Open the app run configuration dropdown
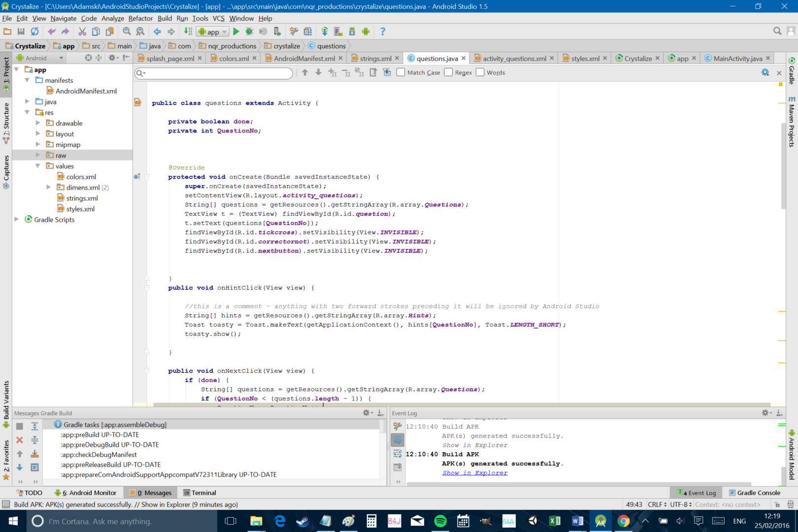The image size is (798, 532). click(x=213, y=32)
